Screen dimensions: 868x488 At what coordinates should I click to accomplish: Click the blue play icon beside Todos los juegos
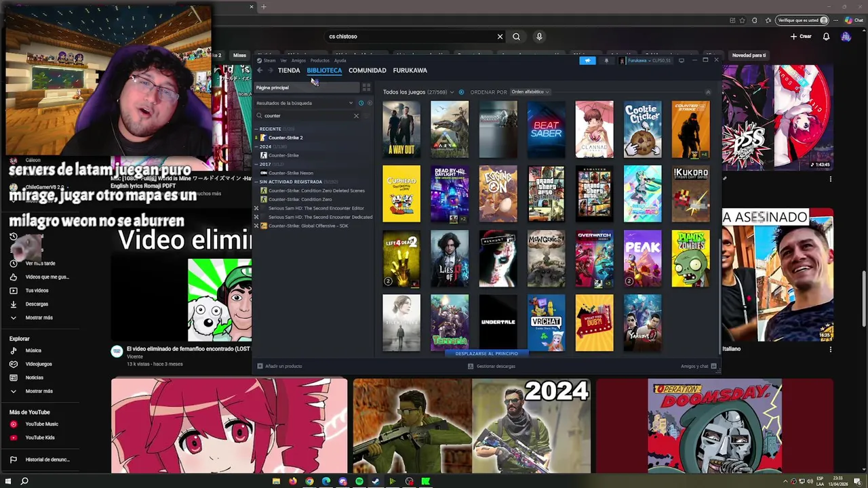(461, 92)
